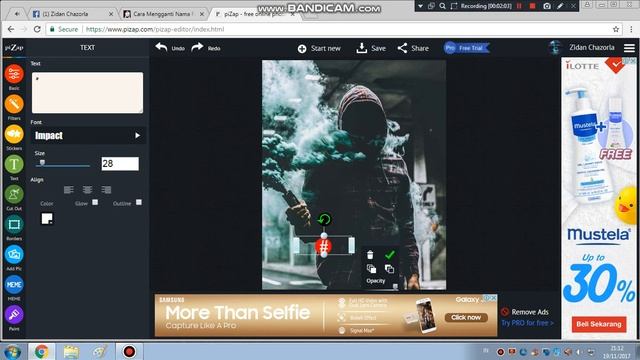Click into the Text input box
This screenshot has width=640, height=360.
point(87,93)
